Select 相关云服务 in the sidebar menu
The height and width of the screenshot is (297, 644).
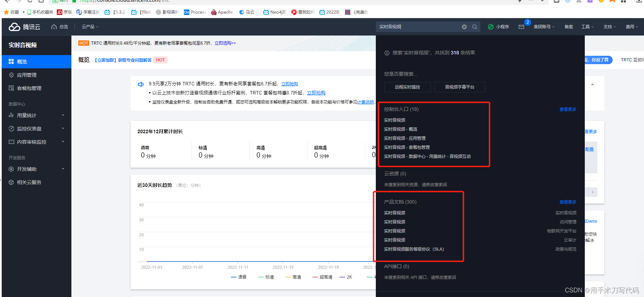[37, 182]
